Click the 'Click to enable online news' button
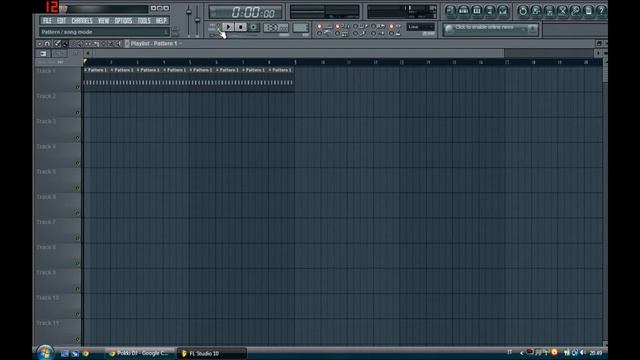This screenshot has width=640, height=360. click(485, 28)
